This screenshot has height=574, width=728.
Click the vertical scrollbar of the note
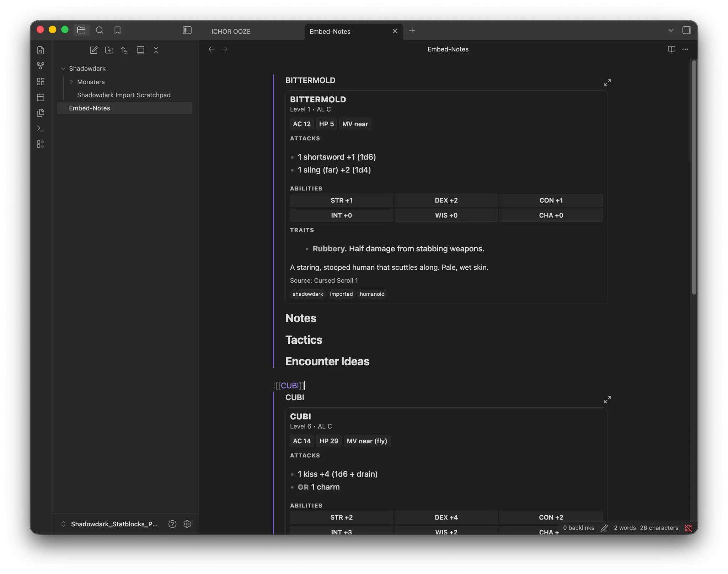pos(694,177)
